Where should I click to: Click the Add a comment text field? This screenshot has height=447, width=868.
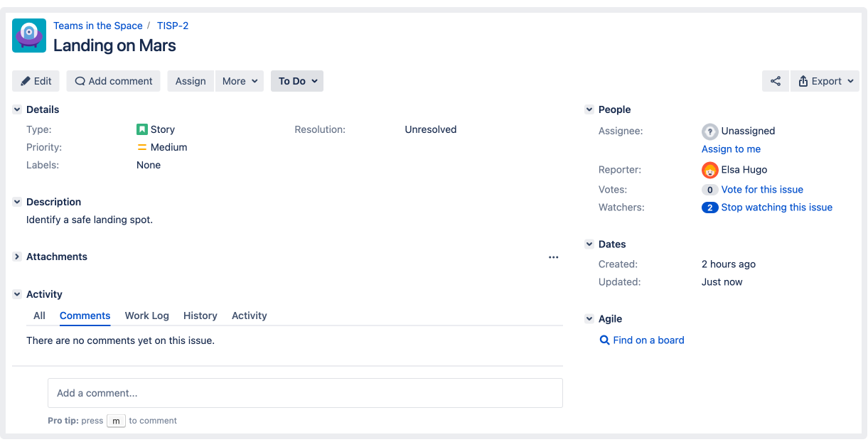(305, 393)
